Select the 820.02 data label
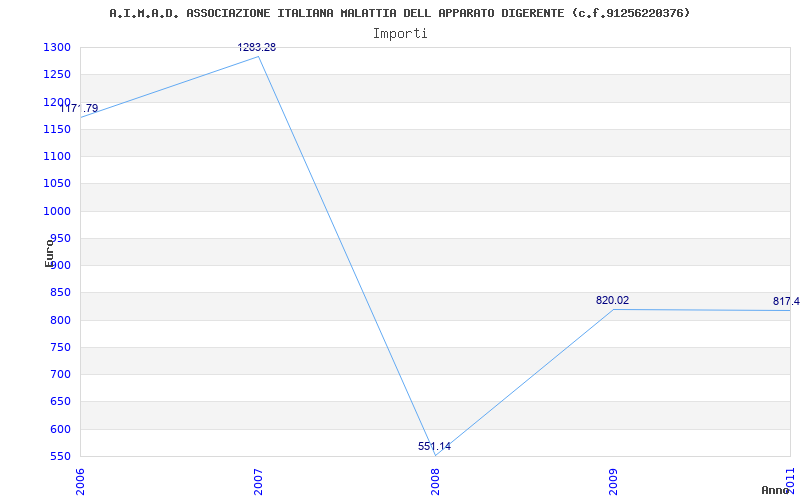Viewport: 800px width, 500px height. [x=612, y=301]
